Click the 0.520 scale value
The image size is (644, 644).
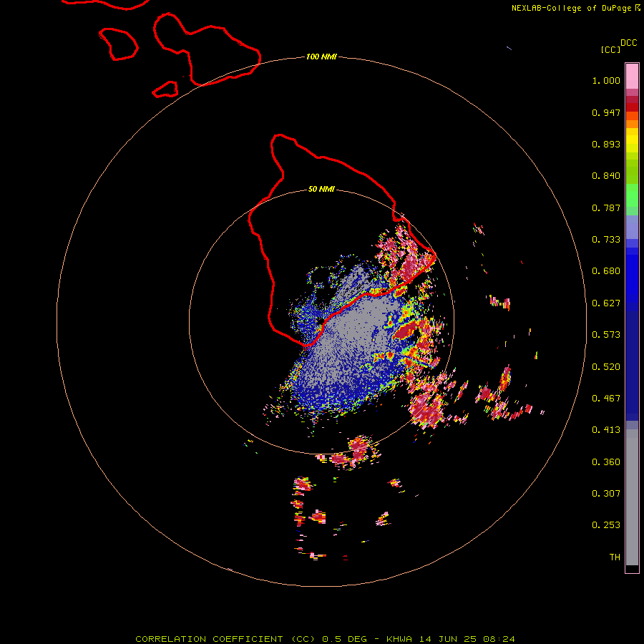pos(606,367)
